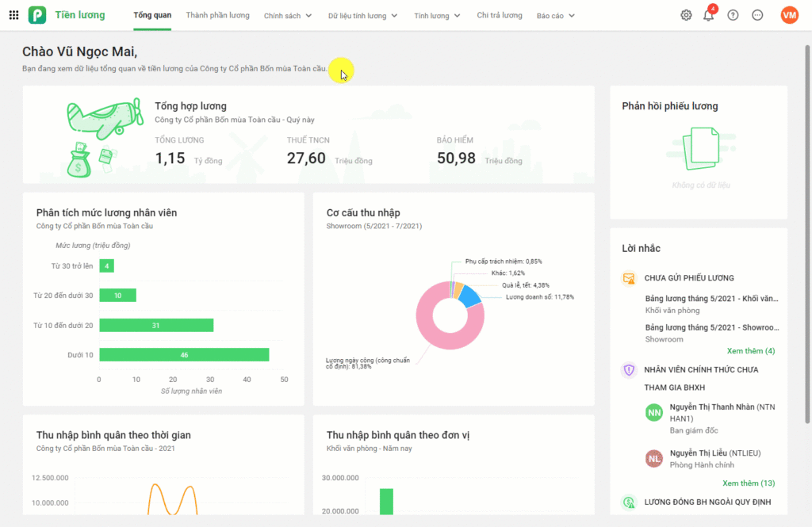Image resolution: width=812 pixels, height=527 pixels.
Task: Open Bảng lương tháng 5/2021 Showroom reminder
Action: pyautogui.click(x=711, y=327)
